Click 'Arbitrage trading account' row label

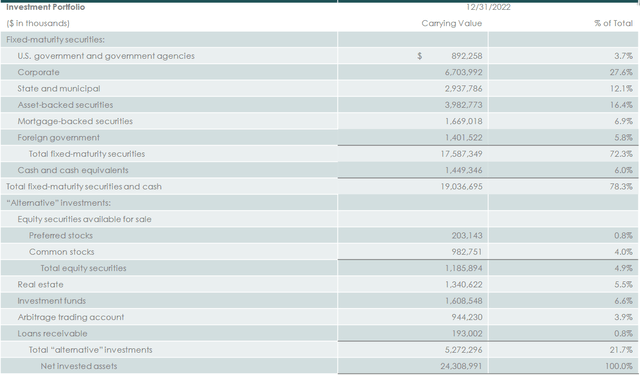pos(71,317)
